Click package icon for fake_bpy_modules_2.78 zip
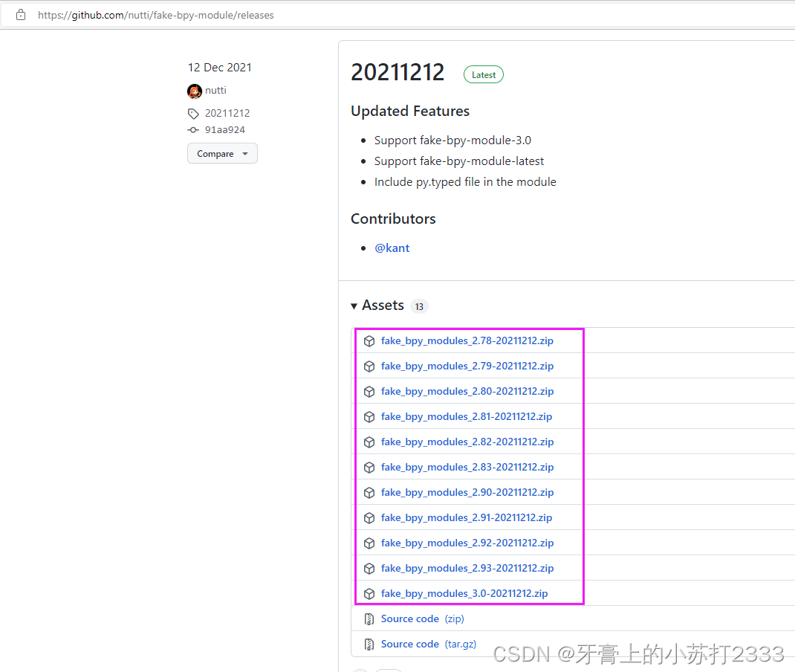 pyautogui.click(x=369, y=340)
